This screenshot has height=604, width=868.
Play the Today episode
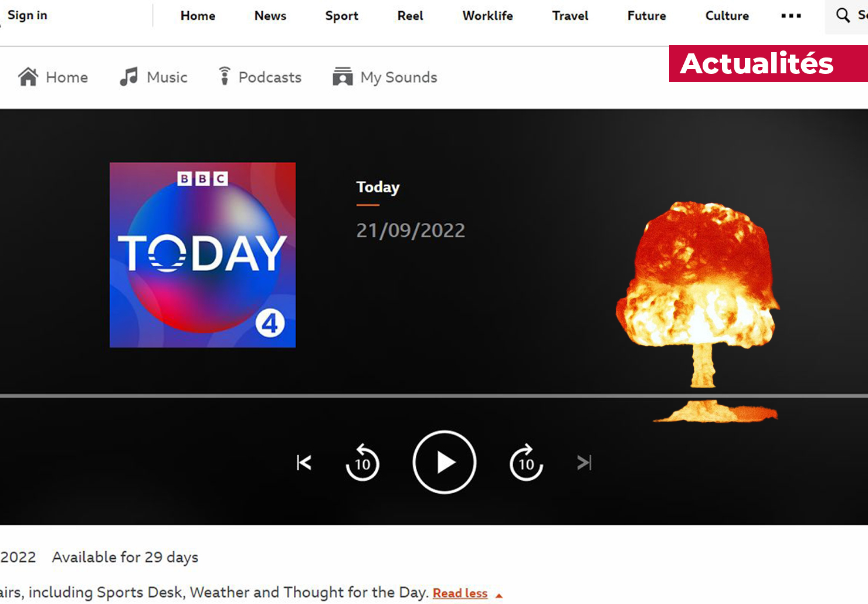445,462
